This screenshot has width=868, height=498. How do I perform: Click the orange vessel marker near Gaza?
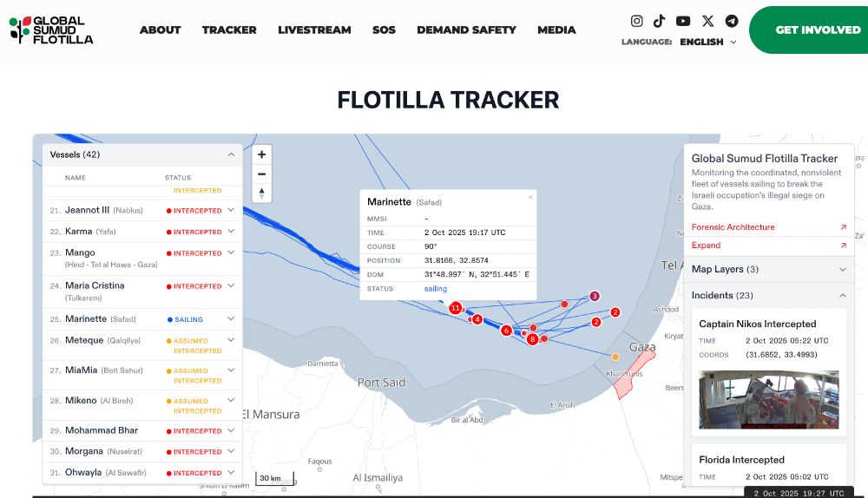tap(615, 357)
